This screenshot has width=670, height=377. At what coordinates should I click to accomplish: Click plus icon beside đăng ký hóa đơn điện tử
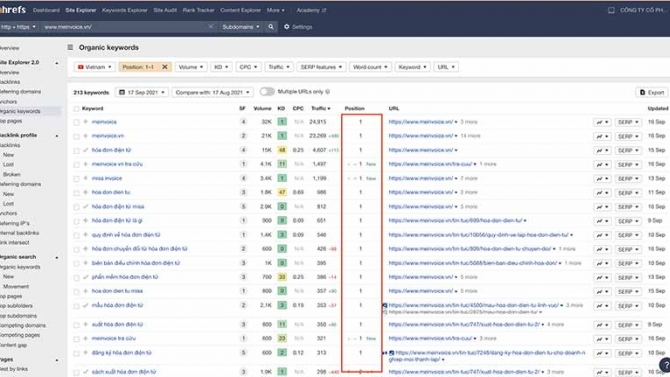(x=85, y=353)
